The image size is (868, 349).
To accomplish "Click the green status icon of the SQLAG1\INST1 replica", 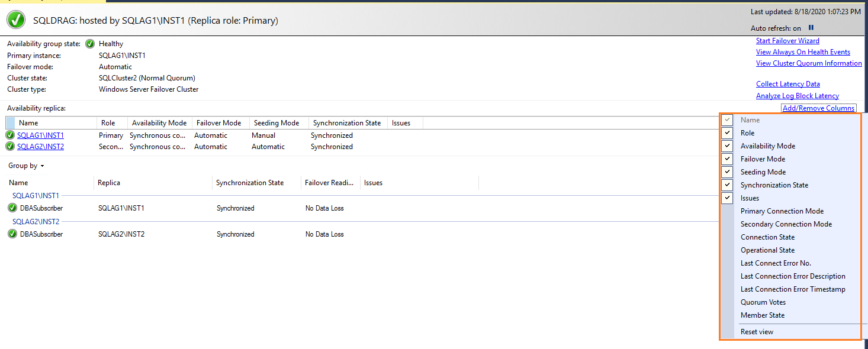I will coord(10,135).
